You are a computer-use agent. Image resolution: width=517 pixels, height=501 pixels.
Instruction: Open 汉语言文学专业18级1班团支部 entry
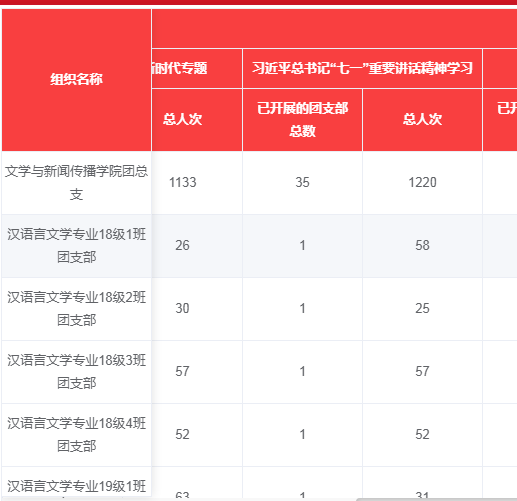coord(76,246)
